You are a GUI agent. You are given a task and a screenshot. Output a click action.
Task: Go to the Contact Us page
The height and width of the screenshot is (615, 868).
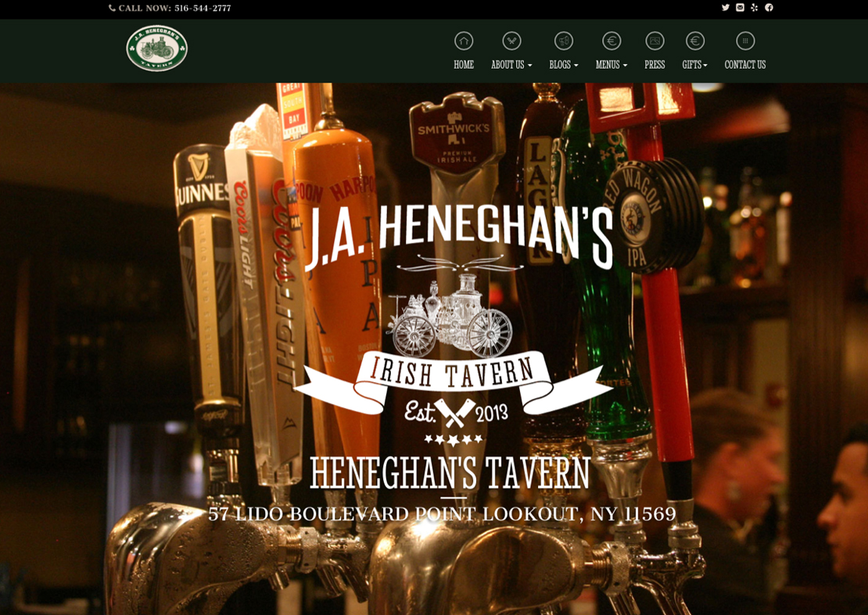(x=744, y=66)
